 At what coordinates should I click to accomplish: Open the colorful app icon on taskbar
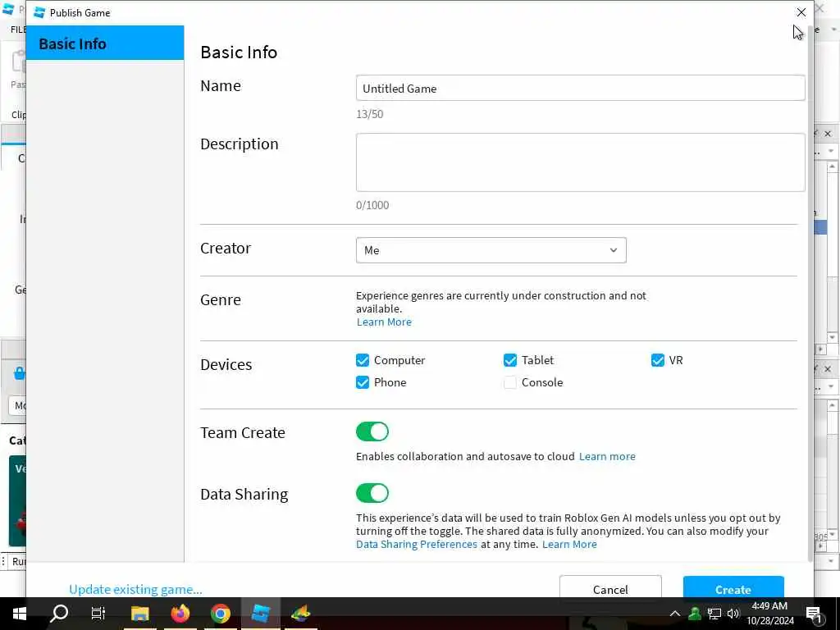click(x=300, y=613)
